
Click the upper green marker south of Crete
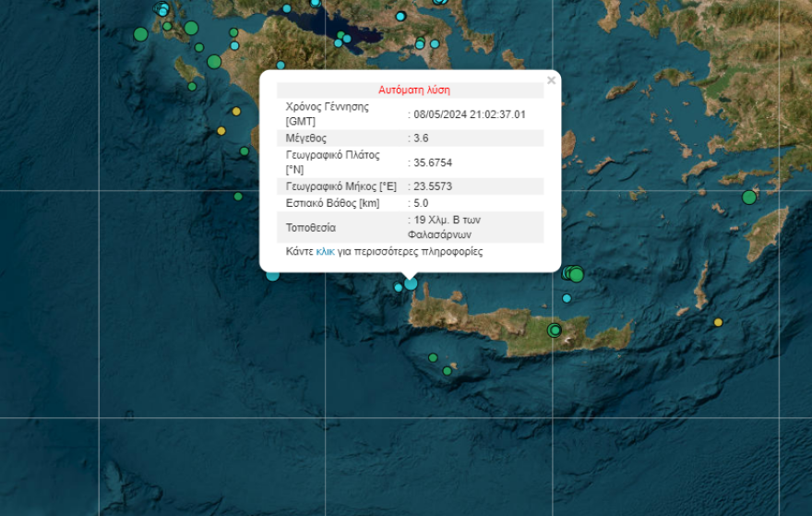(x=433, y=357)
